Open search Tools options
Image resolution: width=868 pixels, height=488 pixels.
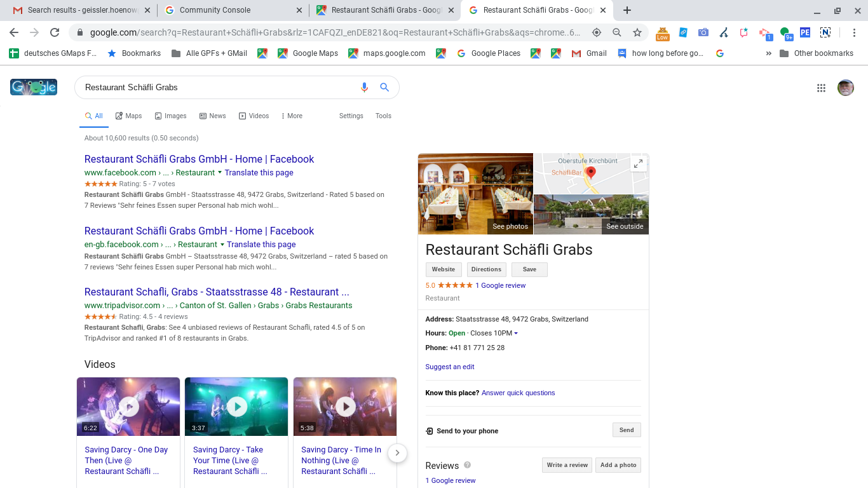(x=383, y=116)
